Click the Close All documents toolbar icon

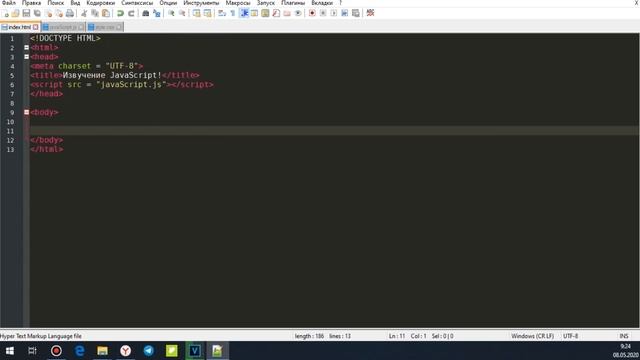point(59,13)
